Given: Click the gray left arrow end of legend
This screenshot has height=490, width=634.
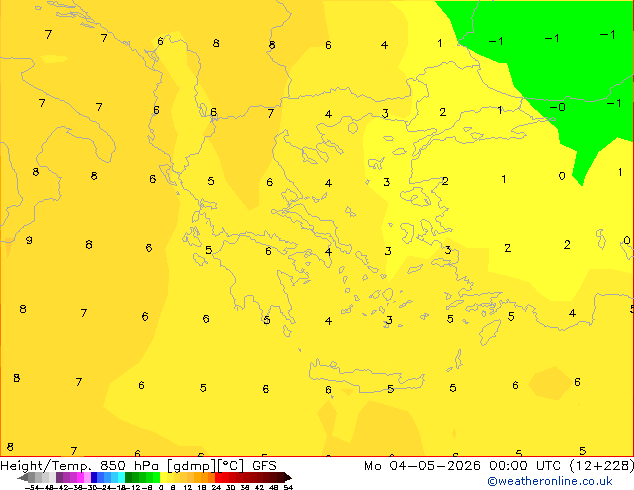Looking at the screenshot, I should pyautogui.click(x=23, y=478).
